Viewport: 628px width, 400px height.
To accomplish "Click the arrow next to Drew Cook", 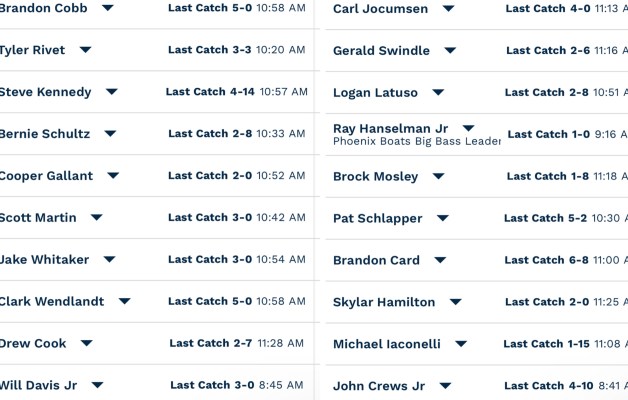I will click(87, 343).
